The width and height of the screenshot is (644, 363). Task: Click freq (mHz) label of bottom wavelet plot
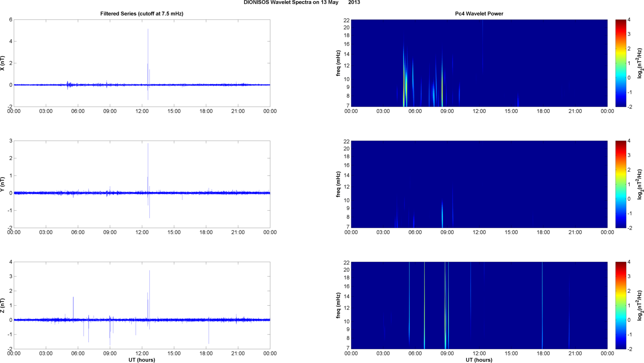[x=338, y=306]
